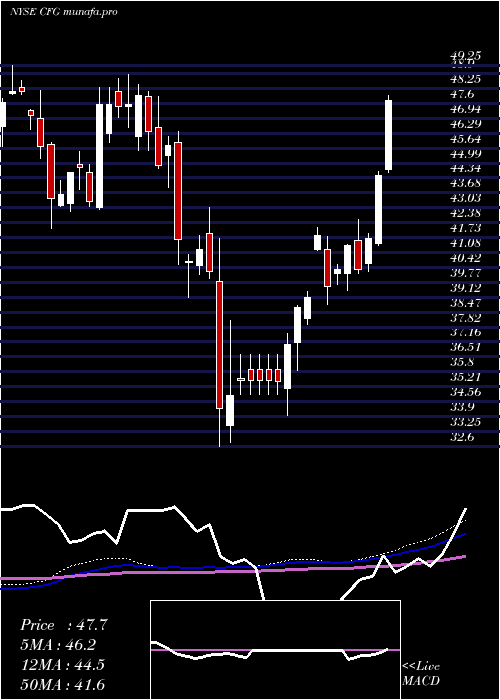Click the 43.03 price axis label
500x700 pixels.
coord(466,198)
